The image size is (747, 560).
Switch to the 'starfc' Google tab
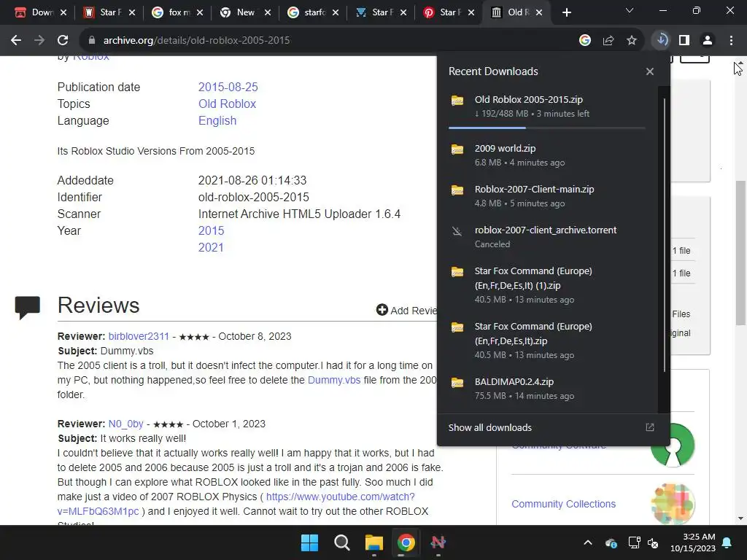click(x=313, y=12)
